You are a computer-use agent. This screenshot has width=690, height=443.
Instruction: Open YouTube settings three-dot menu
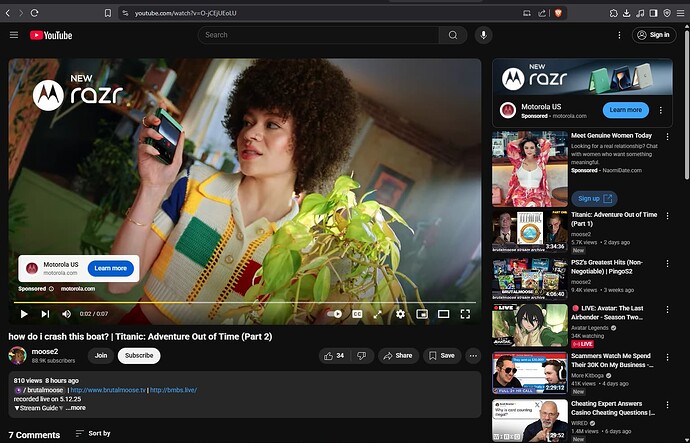[x=619, y=35]
